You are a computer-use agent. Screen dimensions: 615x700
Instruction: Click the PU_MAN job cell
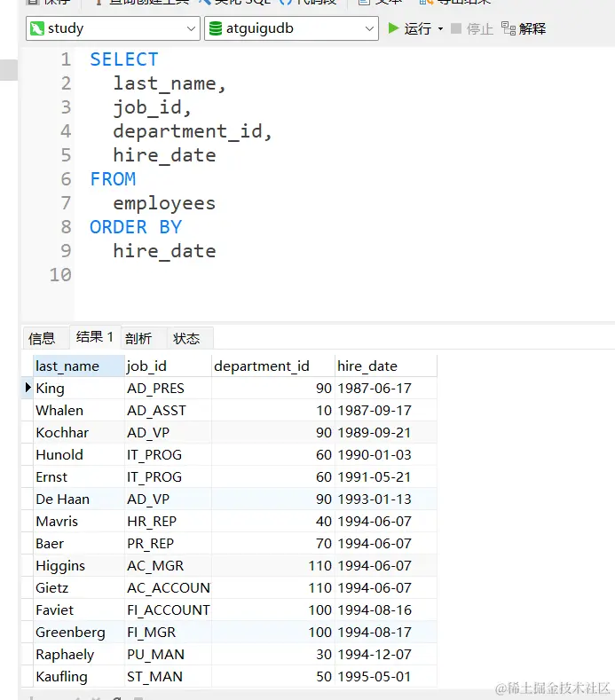(x=168, y=655)
